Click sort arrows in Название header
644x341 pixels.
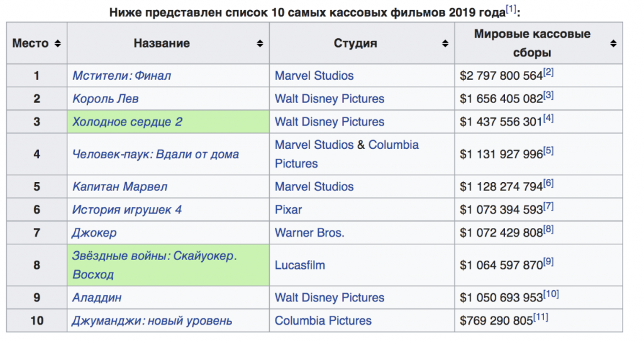pyautogui.click(x=260, y=43)
